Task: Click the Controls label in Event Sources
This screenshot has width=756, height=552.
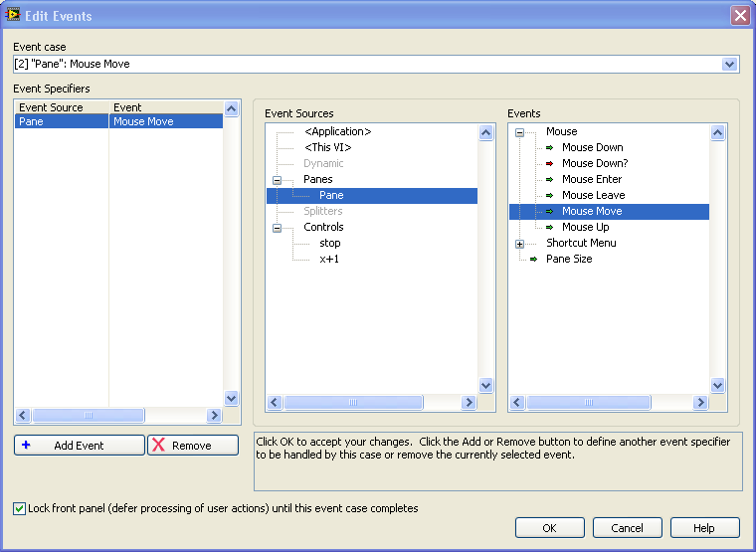Action: pyautogui.click(x=323, y=227)
